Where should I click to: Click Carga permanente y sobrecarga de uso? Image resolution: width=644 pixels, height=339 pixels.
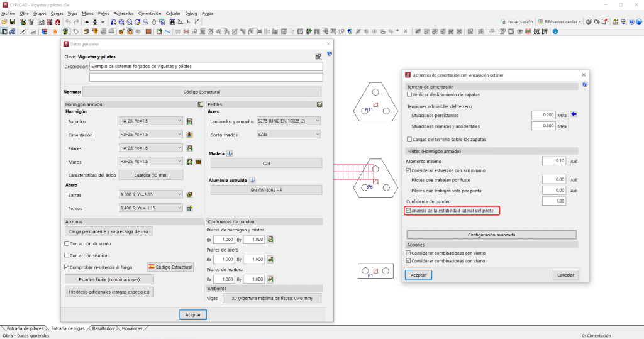coord(108,231)
